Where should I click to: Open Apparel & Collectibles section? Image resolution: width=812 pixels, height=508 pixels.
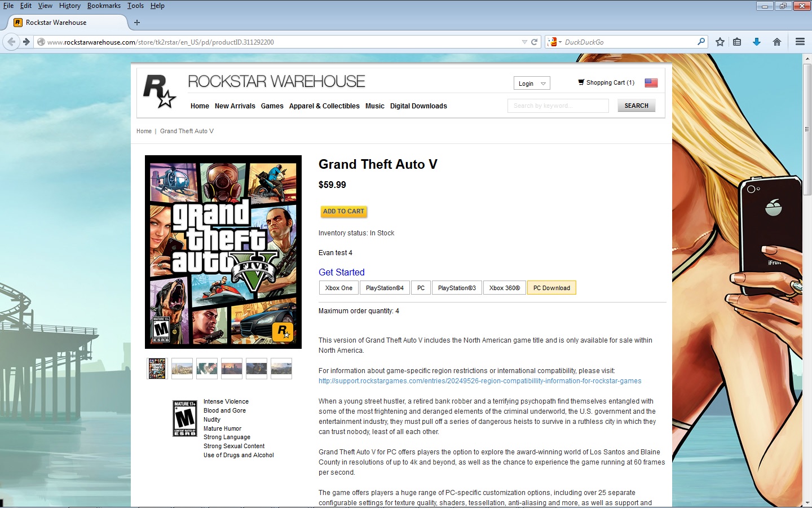pos(324,106)
